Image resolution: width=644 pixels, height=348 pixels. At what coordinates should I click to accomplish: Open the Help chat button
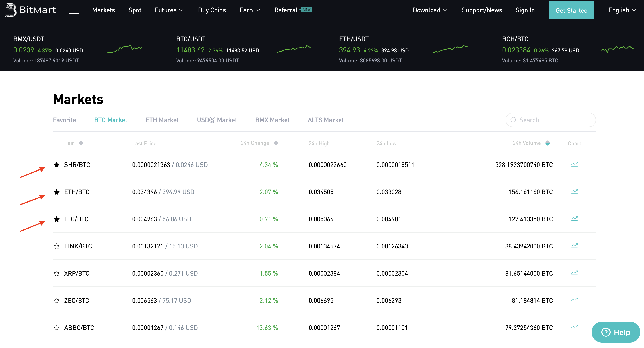616,332
